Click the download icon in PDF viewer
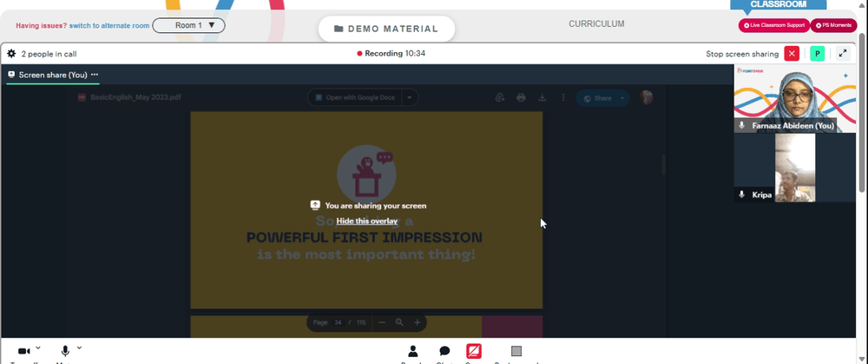Viewport: 868px width, 364px height. tap(542, 97)
